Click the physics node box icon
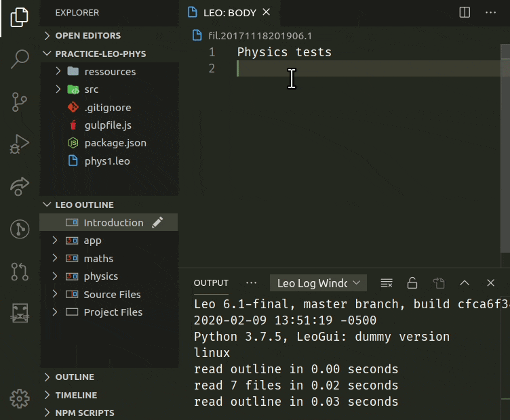The width and height of the screenshot is (510, 420). point(72,276)
